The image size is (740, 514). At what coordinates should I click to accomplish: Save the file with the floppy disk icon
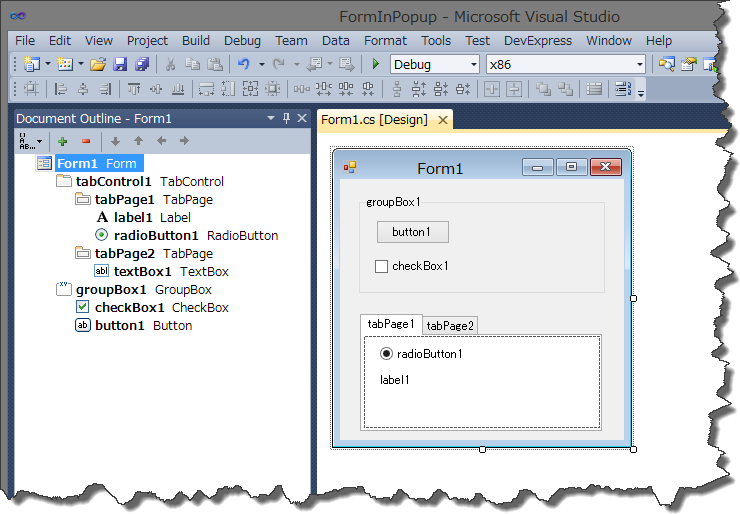point(120,64)
